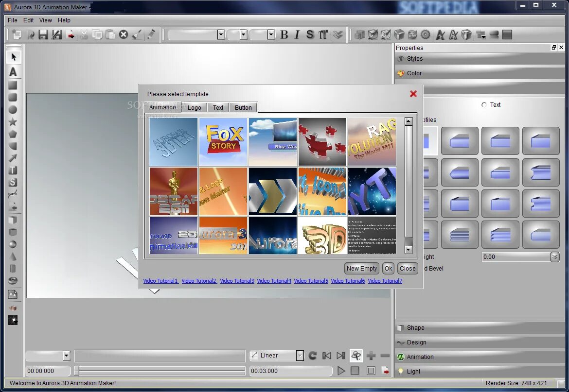Pick the pentagon shape tool
The height and width of the screenshot is (392, 569).
click(13, 134)
